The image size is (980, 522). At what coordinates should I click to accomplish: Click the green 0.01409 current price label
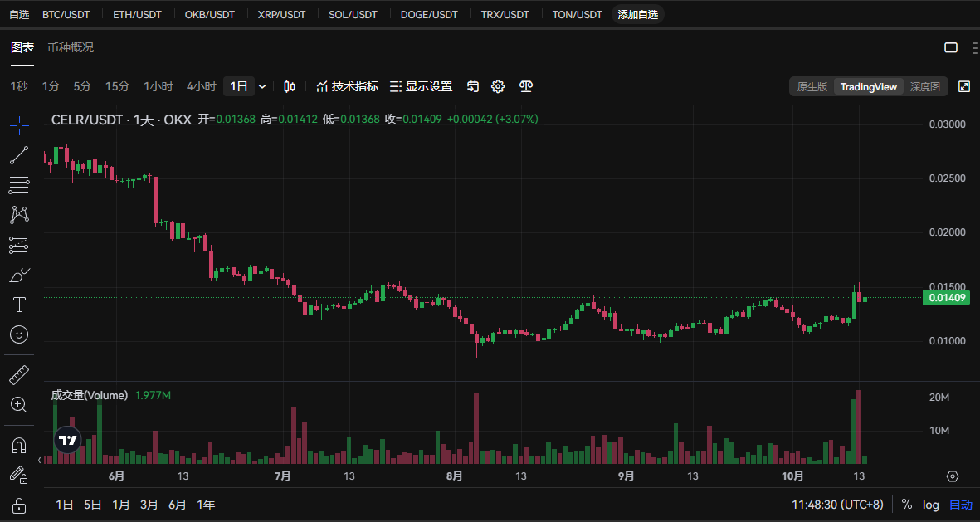click(946, 298)
